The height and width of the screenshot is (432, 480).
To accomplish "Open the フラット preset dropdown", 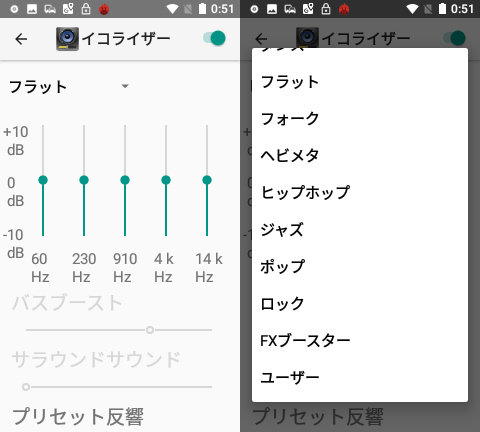I will (x=69, y=87).
